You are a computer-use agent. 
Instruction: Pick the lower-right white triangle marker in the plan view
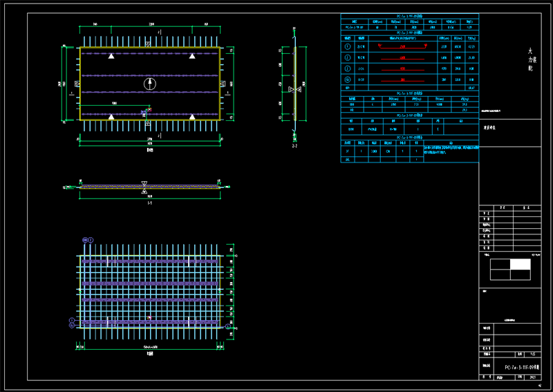(x=192, y=117)
